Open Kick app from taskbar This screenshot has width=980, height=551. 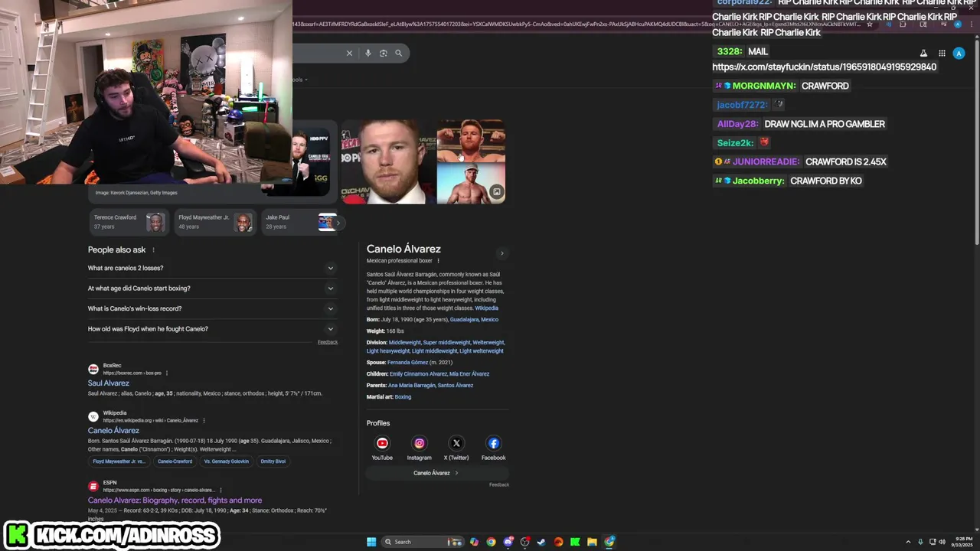pos(575,542)
